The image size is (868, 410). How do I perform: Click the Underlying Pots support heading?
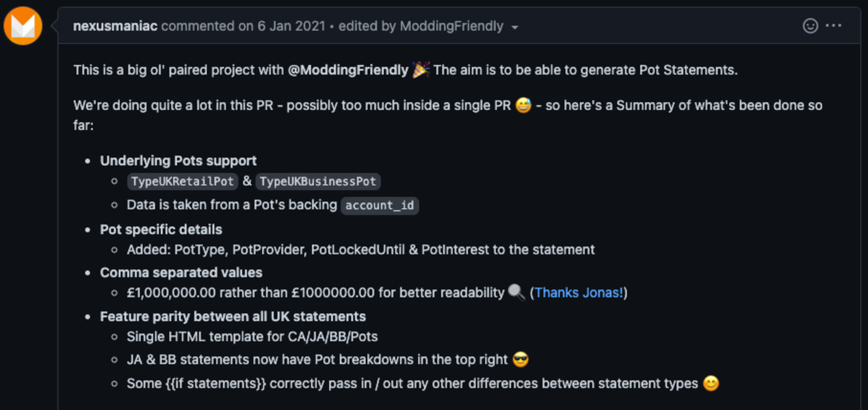click(179, 161)
